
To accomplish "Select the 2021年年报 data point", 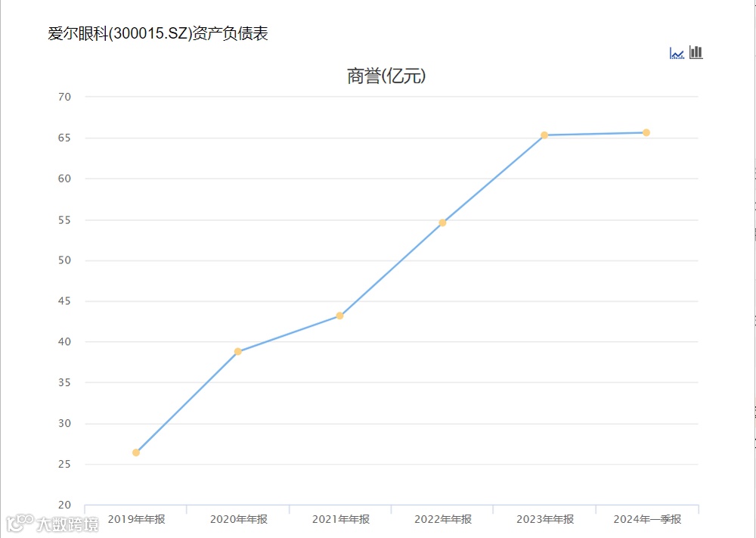I will point(340,316).
